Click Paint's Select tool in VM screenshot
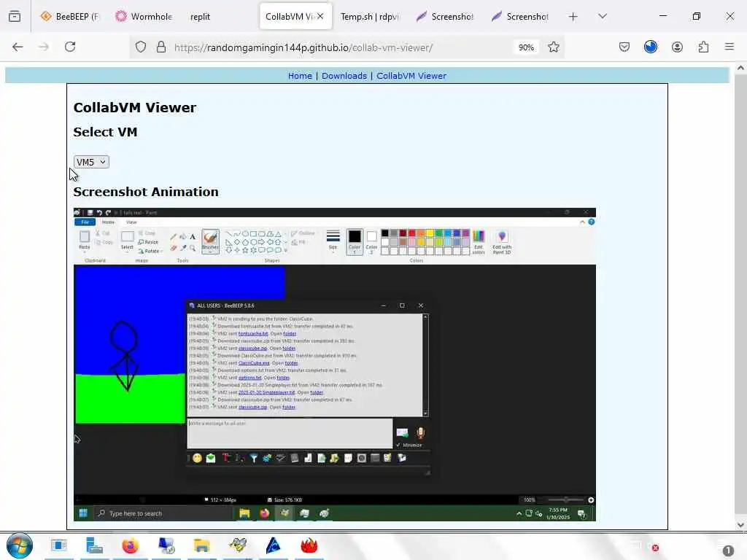 click(127, 240)
